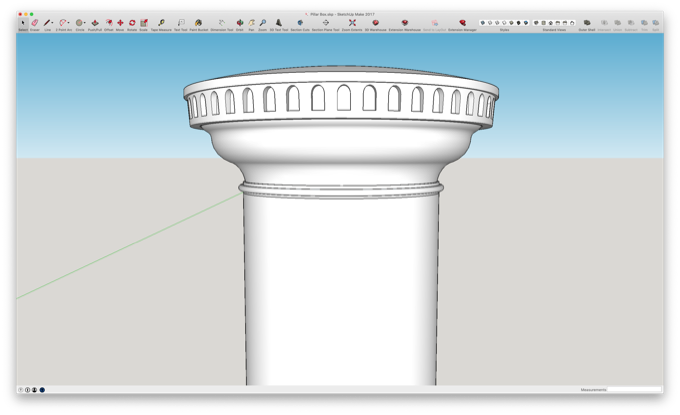This screenshot has height=415, width=680.
Task: Select the Offset tool
Action: click(109, 23)
